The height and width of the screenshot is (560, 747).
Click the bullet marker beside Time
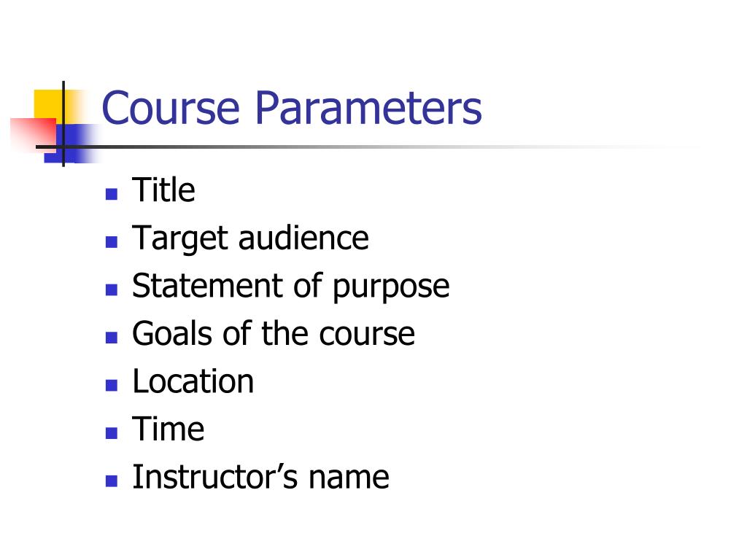112,433
